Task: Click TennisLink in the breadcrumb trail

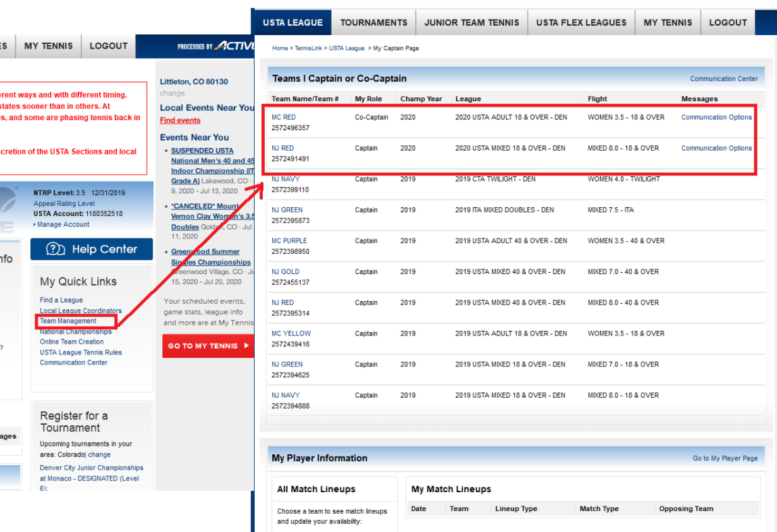Action: pos(307,49)
